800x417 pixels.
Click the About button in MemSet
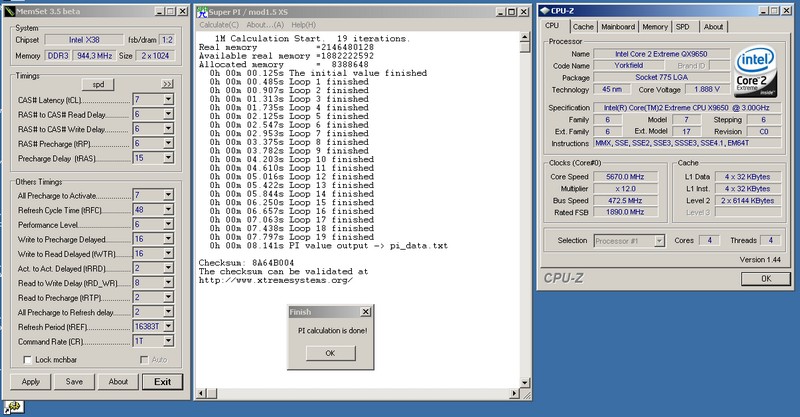coord(118,381)
